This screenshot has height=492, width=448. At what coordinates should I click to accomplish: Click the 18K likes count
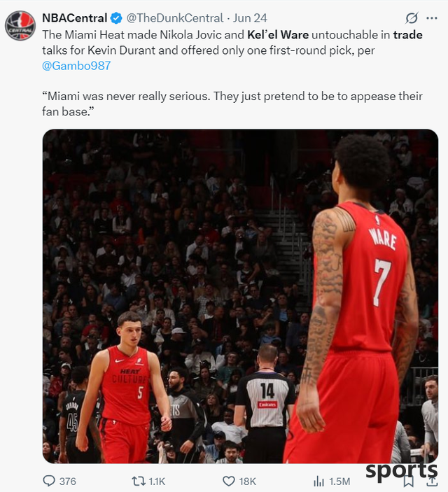click(248, 482)
